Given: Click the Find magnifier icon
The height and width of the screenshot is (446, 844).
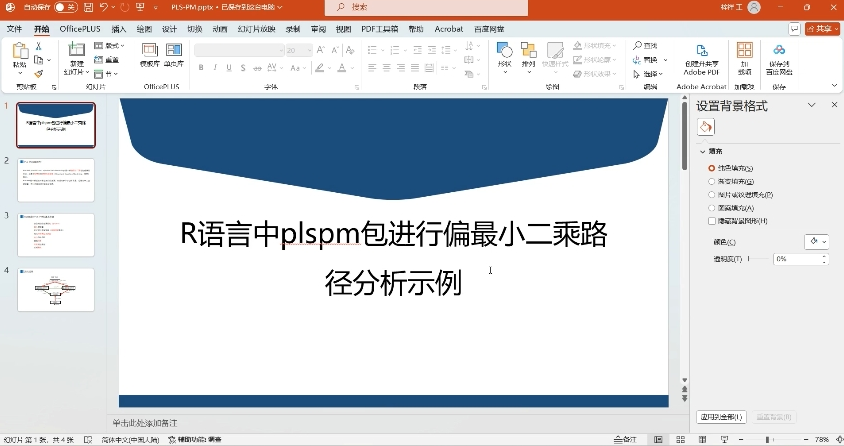Looking at the screenshot, I should pos(637,46).
